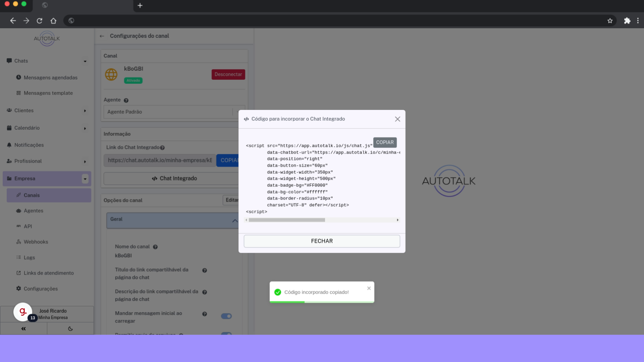Collapse the Geral section chevron

(x=235, y=221)
